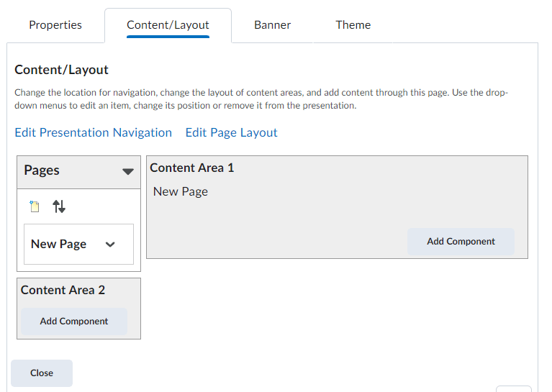Click the partially visible bottom-right button
Viewport: 552px width, 392px height.
click(514, 388)
